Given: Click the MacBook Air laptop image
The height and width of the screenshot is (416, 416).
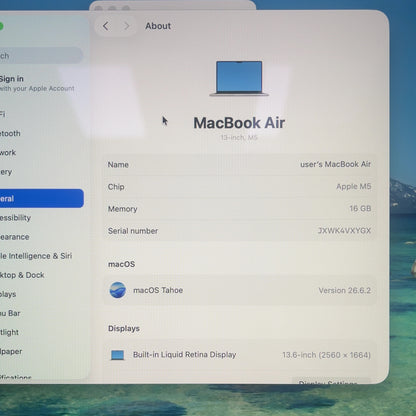Looking at the screenshot, I should 239,79.
